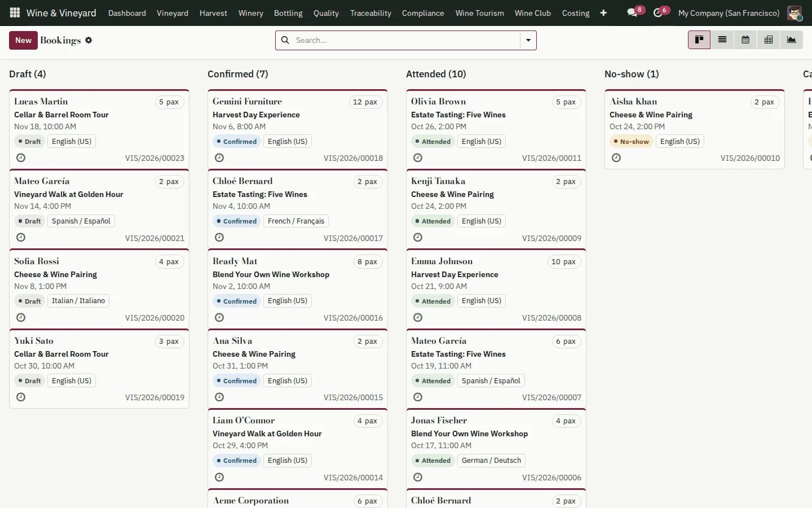Switch to Pivot table view
This screenshot has height=508, width=812.
(x=769, y=40)
